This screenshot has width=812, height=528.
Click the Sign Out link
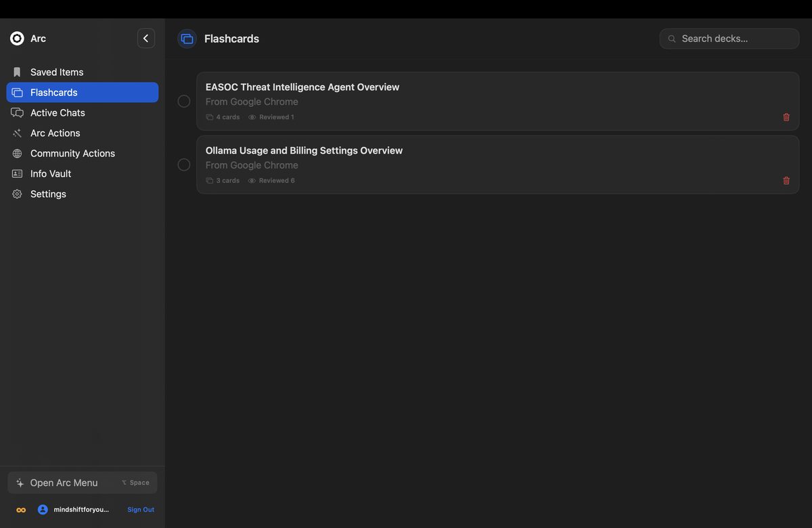point(141,510)
